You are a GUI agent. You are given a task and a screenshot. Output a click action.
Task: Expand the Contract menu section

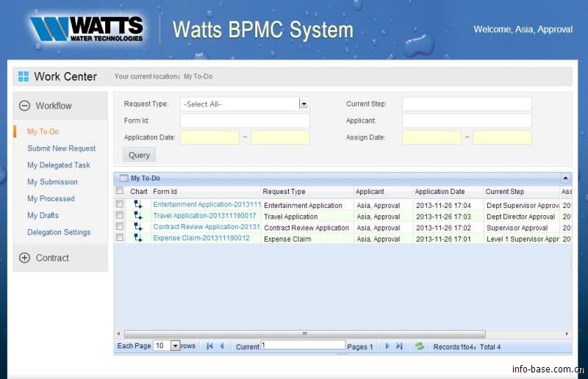pos(24,258)
